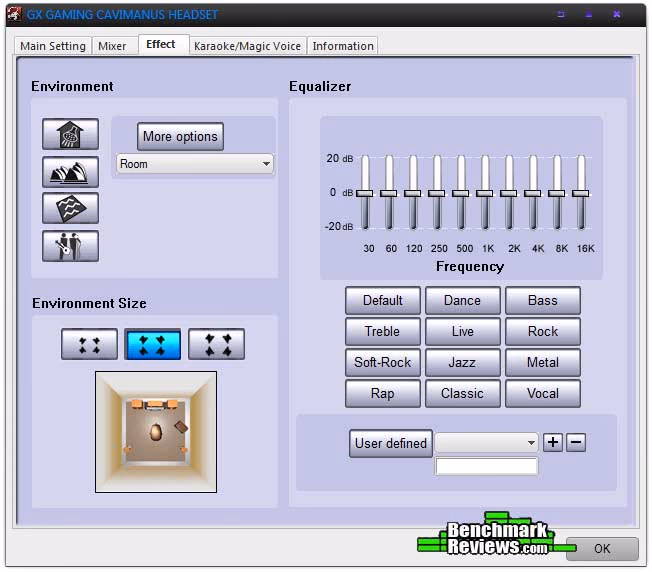The width and height of the screenshot is (652, 572).
Task: Click the 30 Hz equalizer slider handle
Action: coord(365,194)
